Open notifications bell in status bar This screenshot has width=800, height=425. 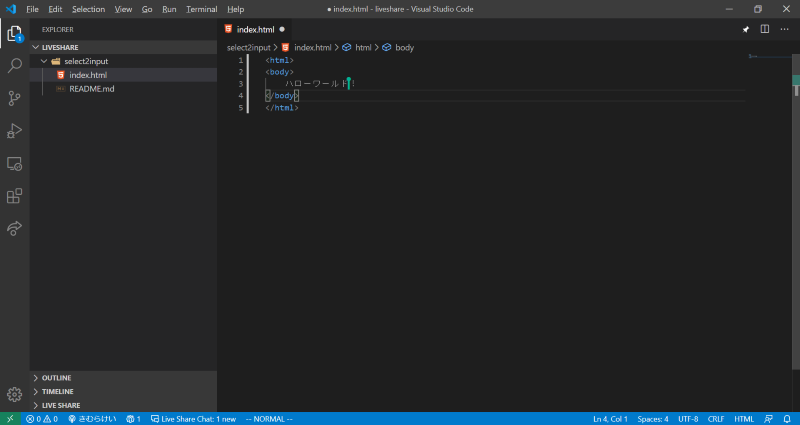(x=787, y=419)
